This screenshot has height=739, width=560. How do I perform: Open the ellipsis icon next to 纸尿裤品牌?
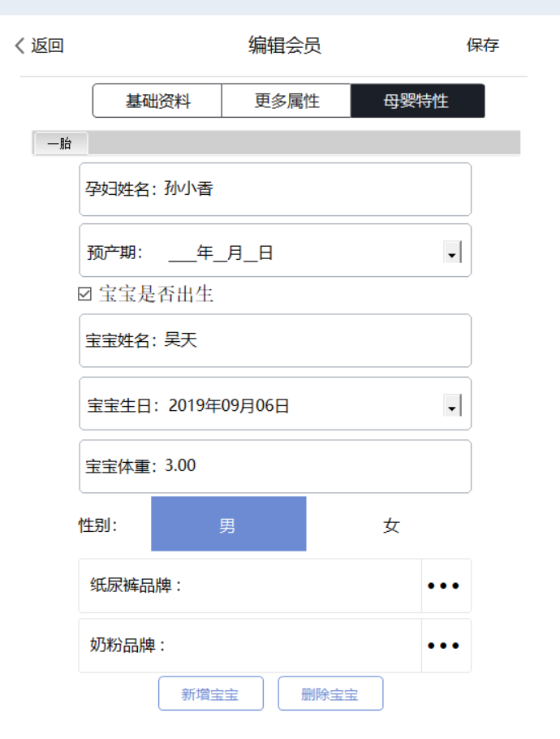point(444,586)
